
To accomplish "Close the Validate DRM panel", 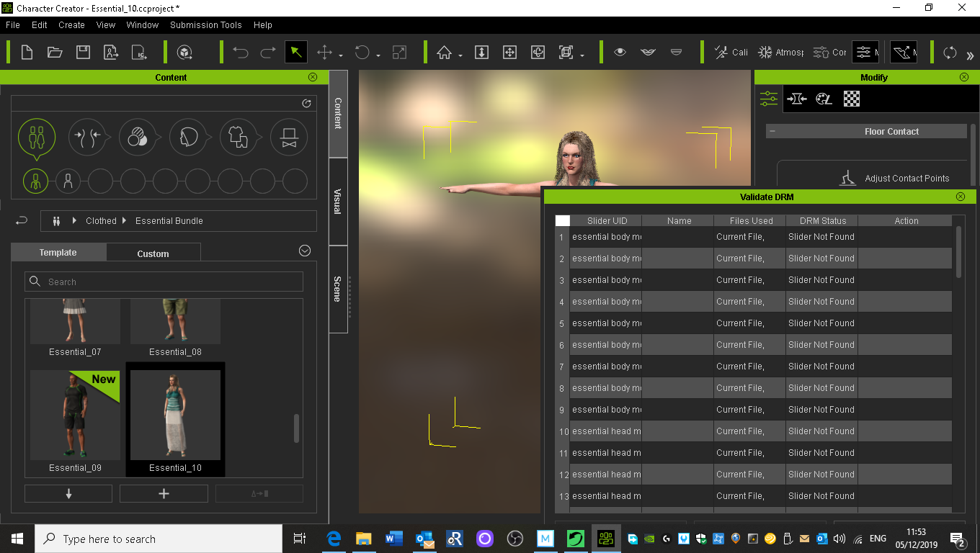I will coord(960,197).
